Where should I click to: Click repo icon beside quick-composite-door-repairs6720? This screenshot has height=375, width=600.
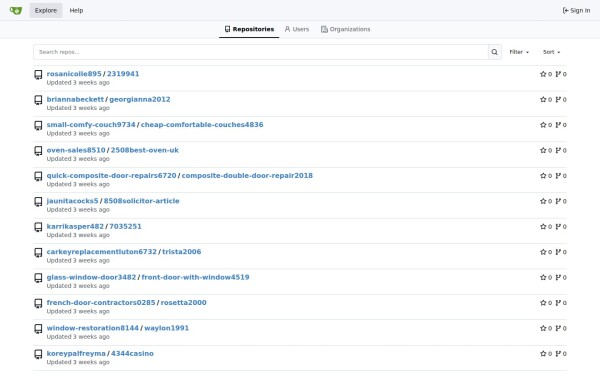pyautogui.click(x=38, y=176)
